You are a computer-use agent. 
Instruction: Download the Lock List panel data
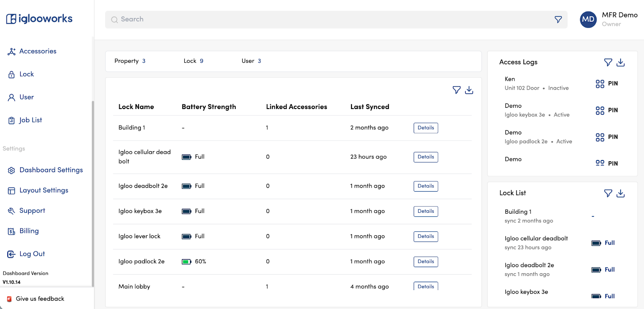[621, 194]
